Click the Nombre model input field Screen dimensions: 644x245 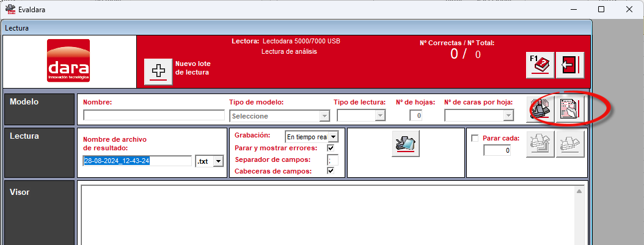click(x=154, y=115)
